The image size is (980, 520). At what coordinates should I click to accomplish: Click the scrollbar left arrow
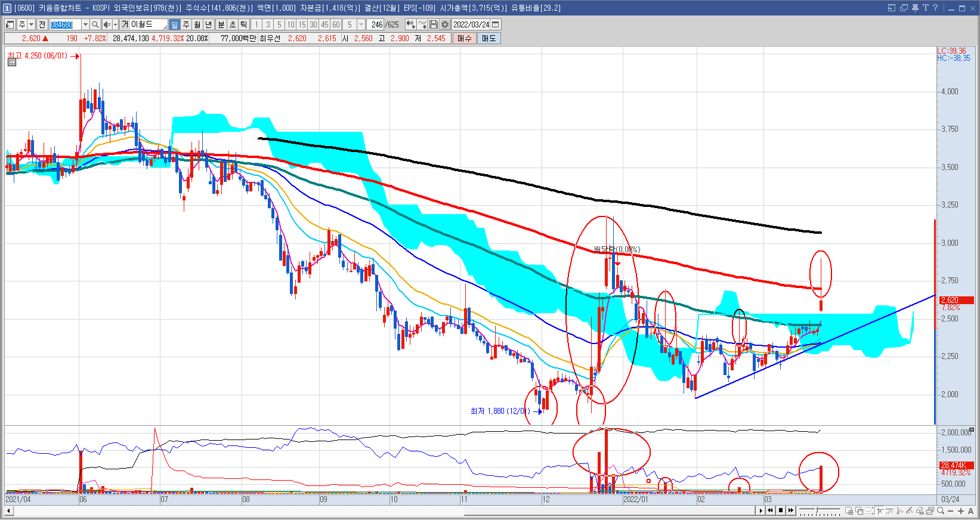[x=8, y=511]
